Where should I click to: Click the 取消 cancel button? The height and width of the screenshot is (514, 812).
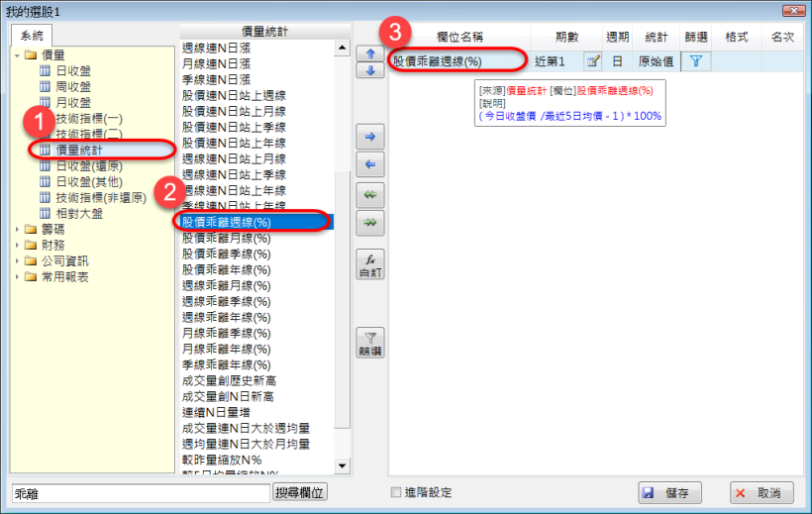761,493
